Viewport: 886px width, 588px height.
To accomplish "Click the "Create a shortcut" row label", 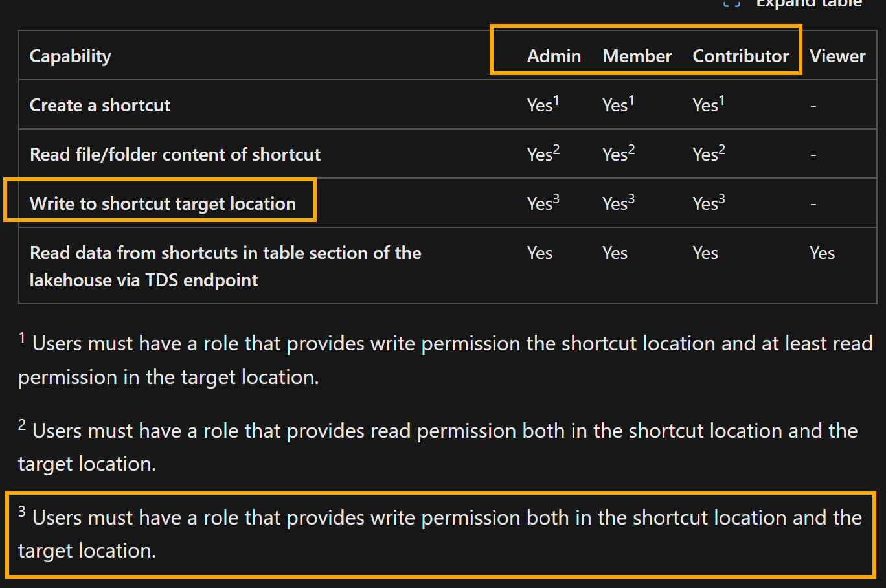I will point(100,105).
